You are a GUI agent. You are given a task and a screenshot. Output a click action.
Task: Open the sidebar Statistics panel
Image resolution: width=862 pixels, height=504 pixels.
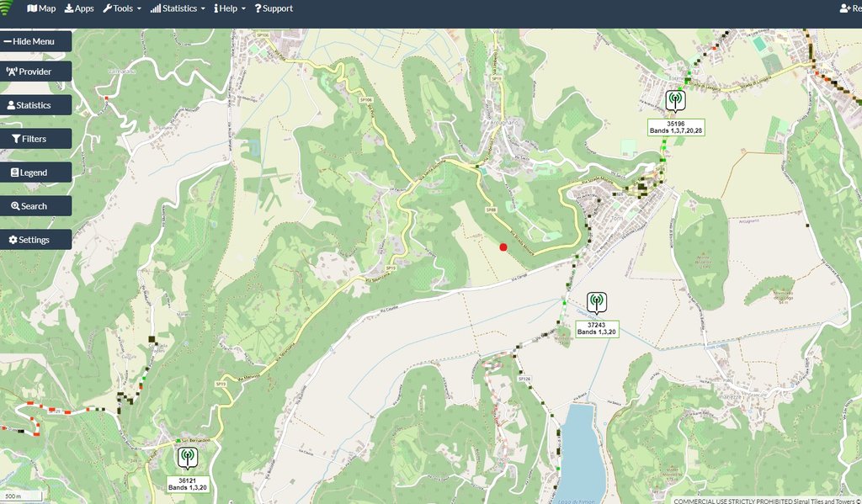coord(35,105)
